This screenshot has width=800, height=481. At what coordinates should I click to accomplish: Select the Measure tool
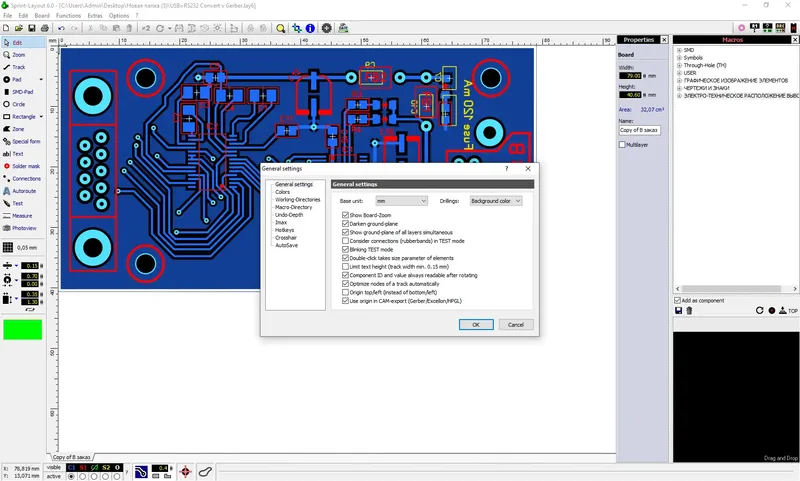[x=22, y=216]
